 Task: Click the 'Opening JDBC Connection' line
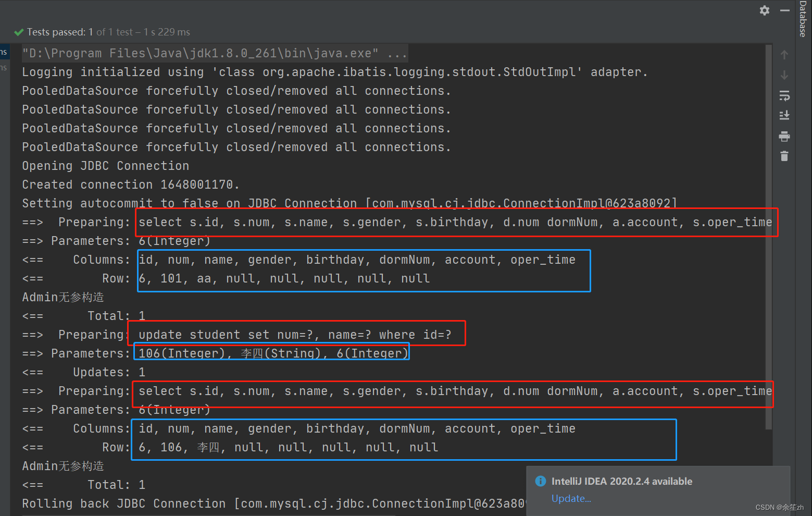106,166
